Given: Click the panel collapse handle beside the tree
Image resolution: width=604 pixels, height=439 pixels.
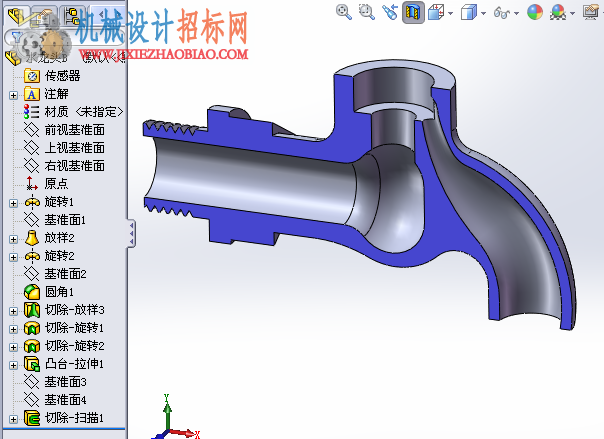Looking at the screenshot, I should (131, 233).
